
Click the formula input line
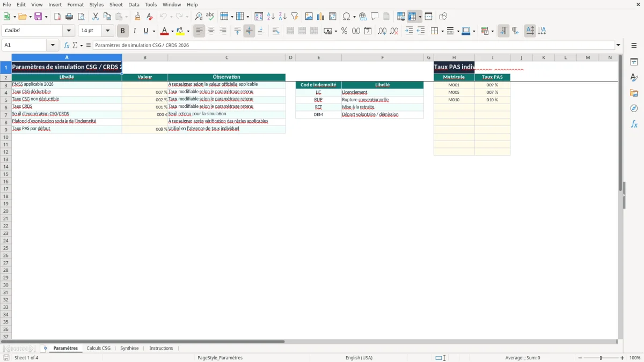click(x=353, y=46)
